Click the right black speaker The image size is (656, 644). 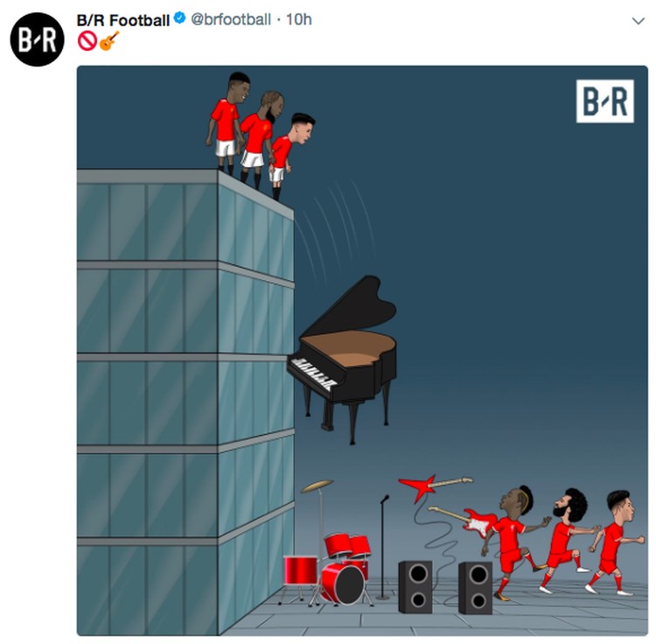point(475,588)
